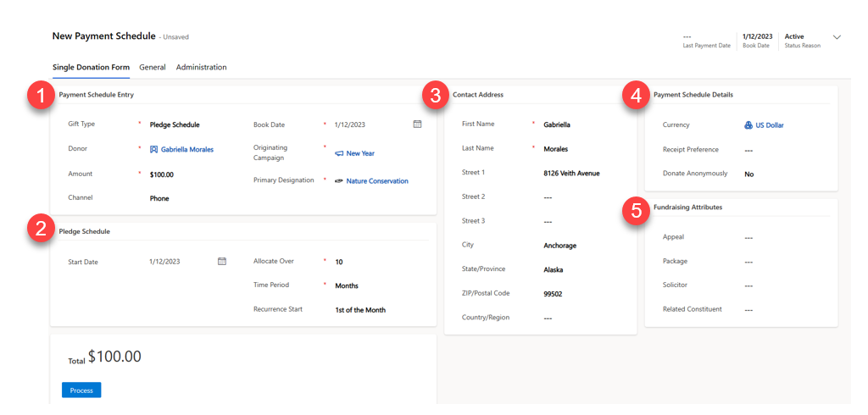Open the US Dollar currency link
The width and height of the screenshot is (868, 415).
(770, 125)
